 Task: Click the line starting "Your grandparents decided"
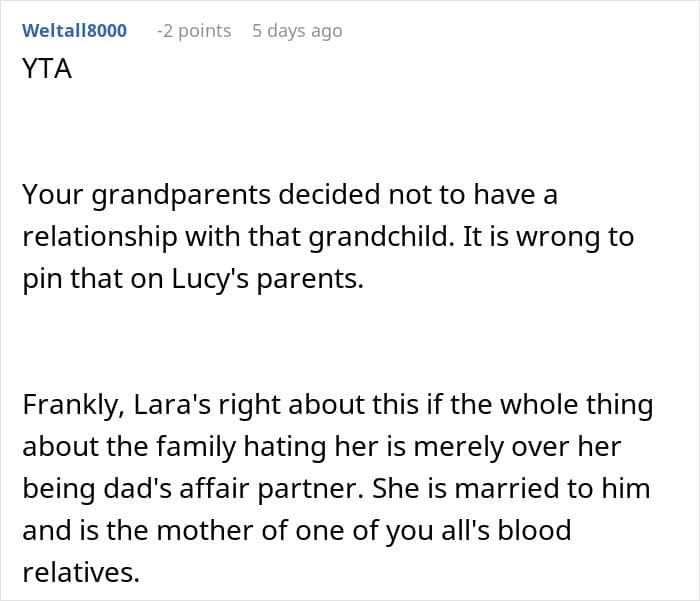pos(289,195)
